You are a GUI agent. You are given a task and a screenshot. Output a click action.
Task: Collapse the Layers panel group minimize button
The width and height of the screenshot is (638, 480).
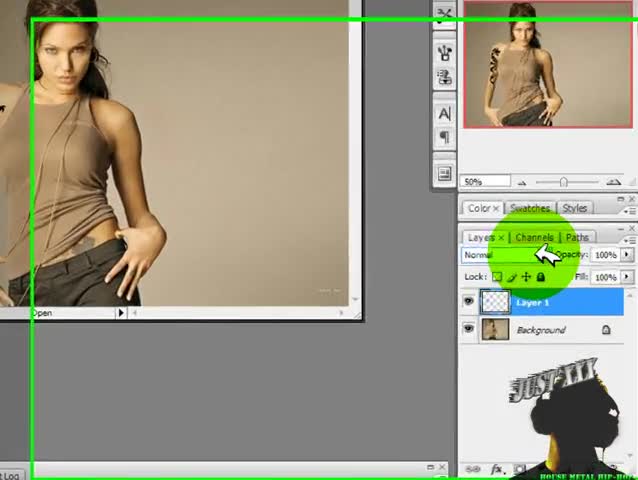coord(621,229)
